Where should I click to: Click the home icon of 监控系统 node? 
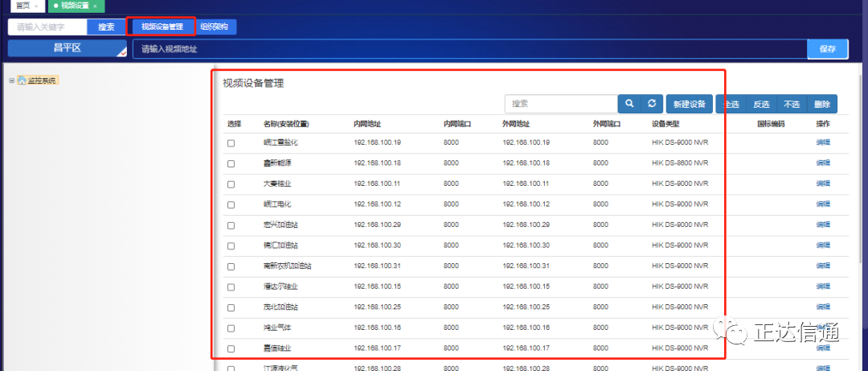tap(22, 80)
